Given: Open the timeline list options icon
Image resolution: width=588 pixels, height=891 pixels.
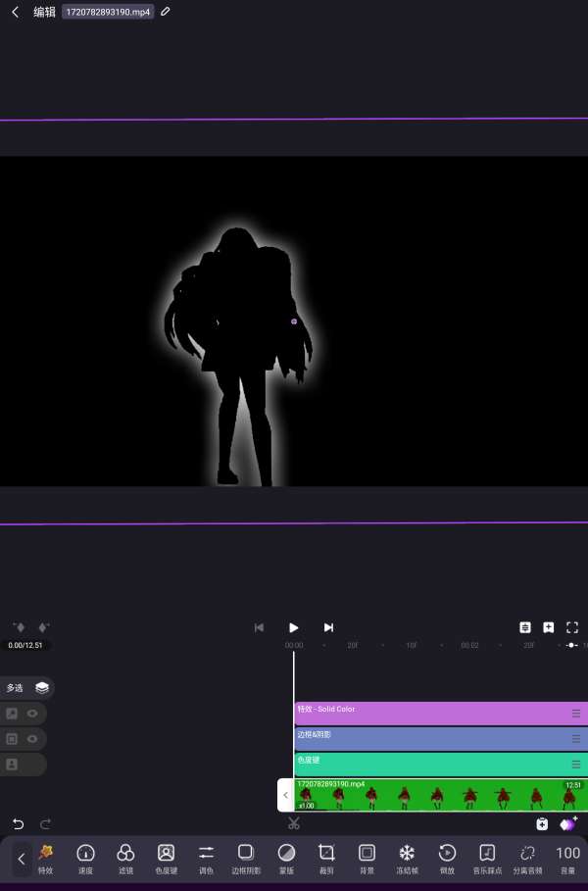Looking at the screenshot, I should [x=525, y=627].
